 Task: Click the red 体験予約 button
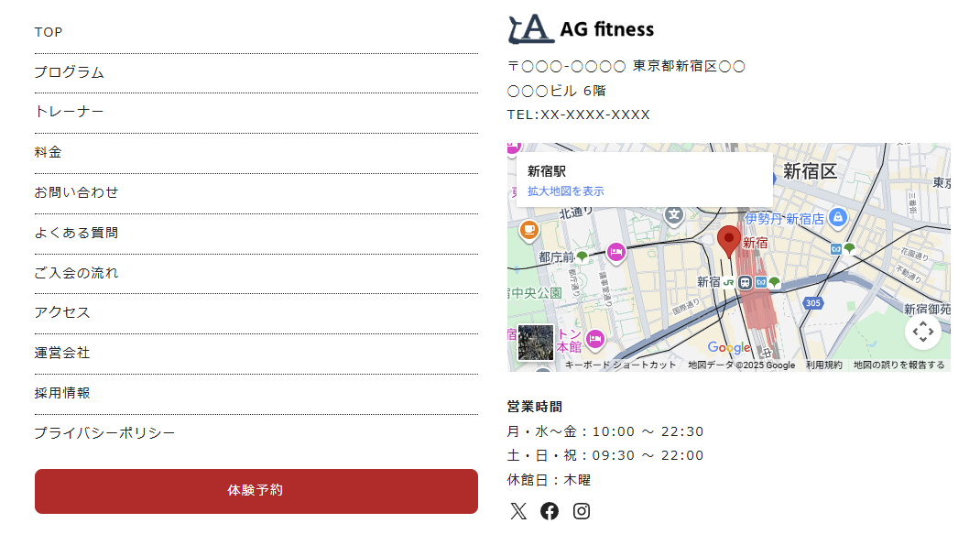256,491
